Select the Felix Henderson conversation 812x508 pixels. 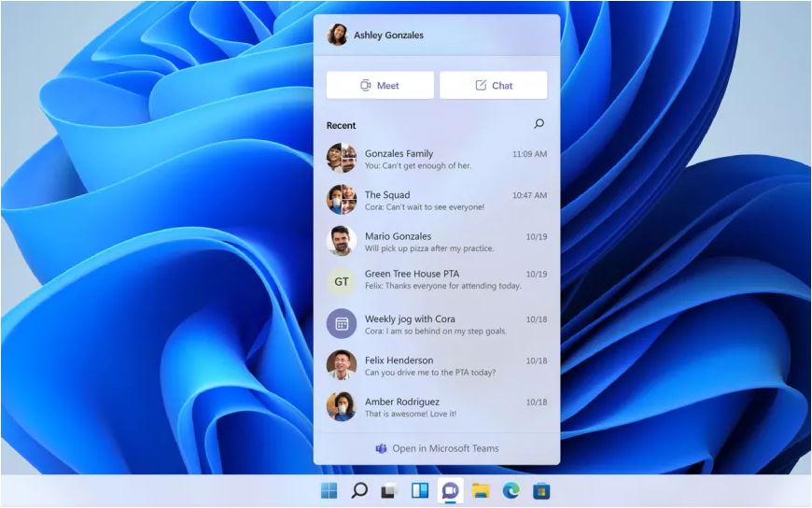[x=437, y=365]
